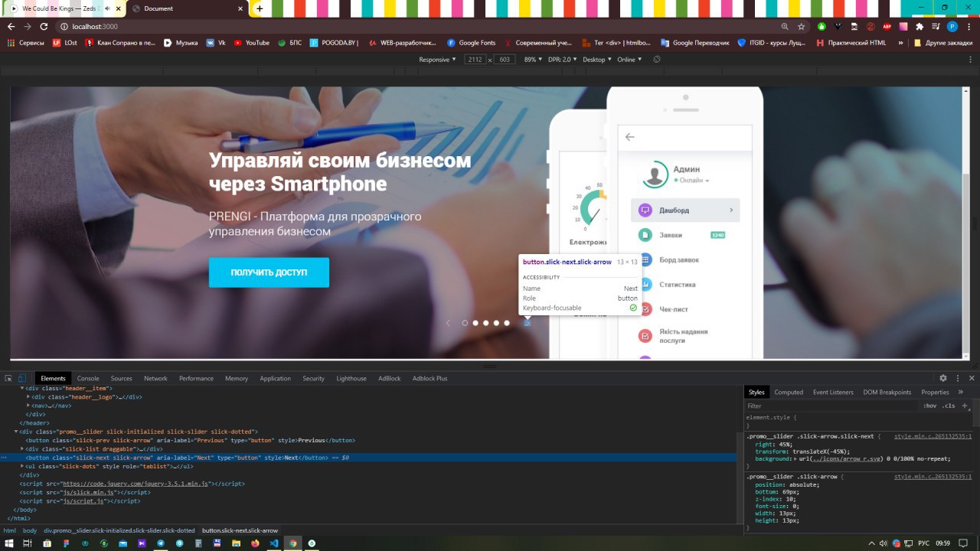
Task: Toggle the :hov element state button
Action: click(929, 406)
